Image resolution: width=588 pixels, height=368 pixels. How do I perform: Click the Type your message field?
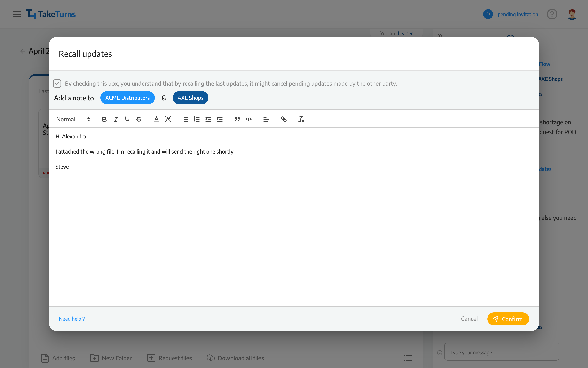(x=501, y=352)
